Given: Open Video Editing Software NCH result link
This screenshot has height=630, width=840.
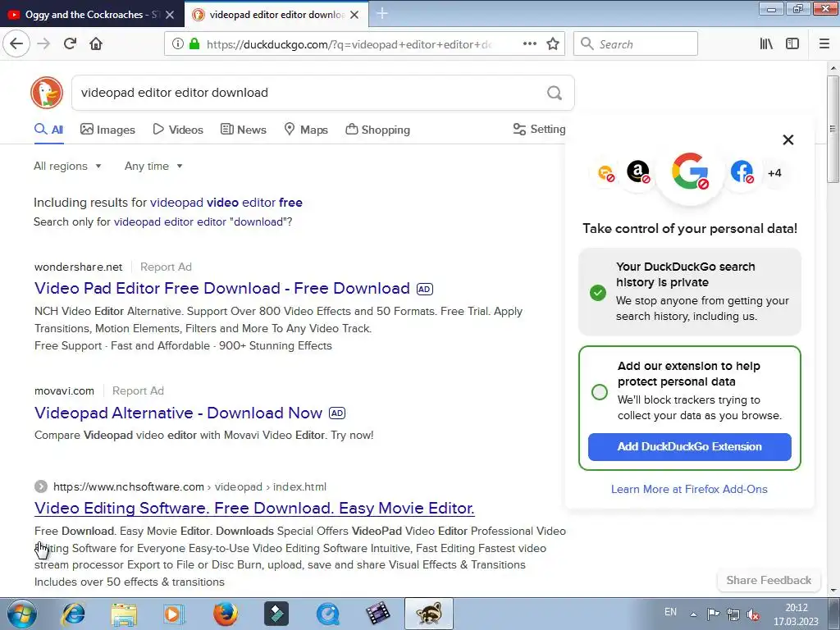Looking at the screenshot, I should tap(254, 508).
